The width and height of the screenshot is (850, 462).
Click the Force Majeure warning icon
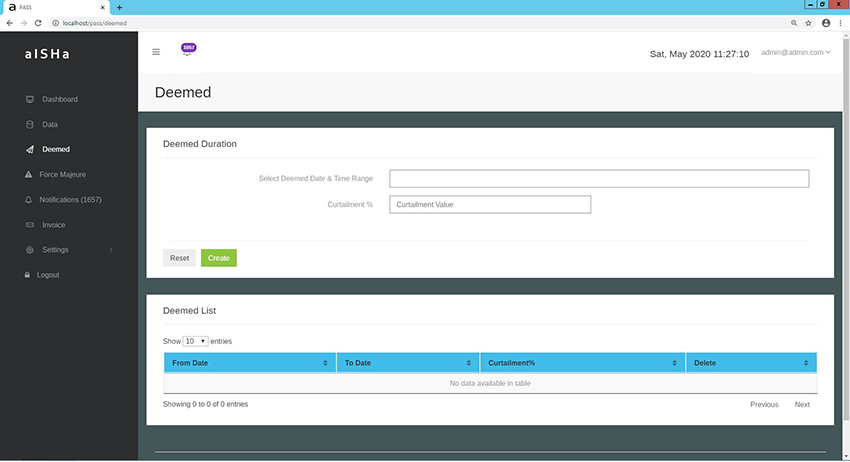[30, 175]
